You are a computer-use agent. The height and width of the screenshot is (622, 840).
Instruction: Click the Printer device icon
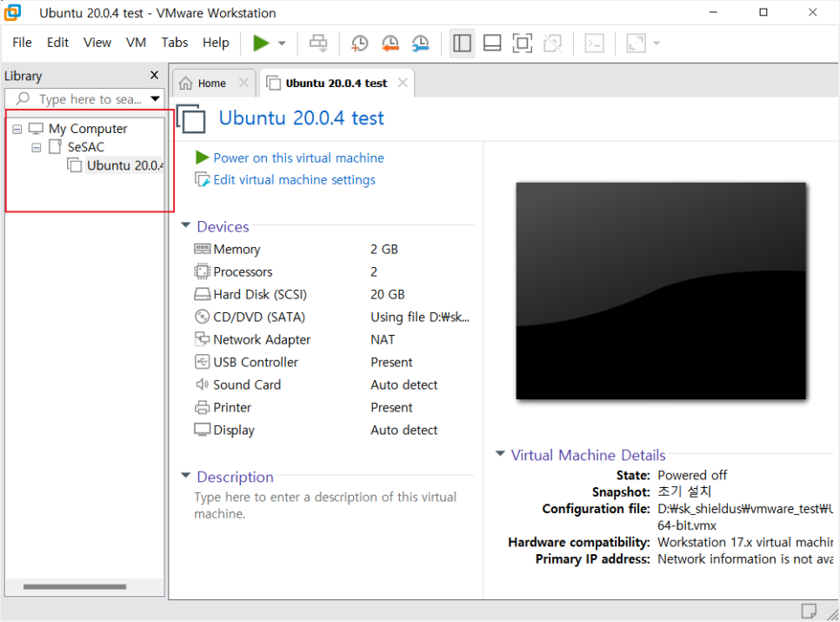point(202,407)
